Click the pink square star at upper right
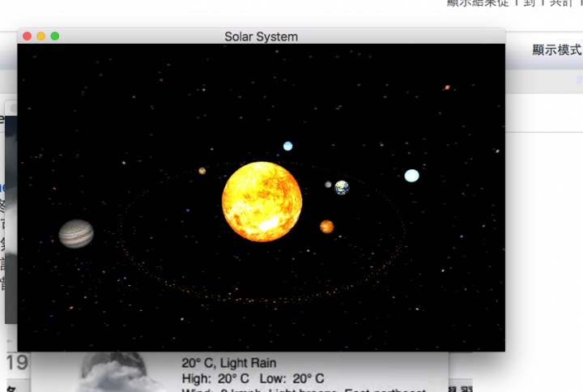Viewport: 583px width, 392px height. click(x=447, y=87)
